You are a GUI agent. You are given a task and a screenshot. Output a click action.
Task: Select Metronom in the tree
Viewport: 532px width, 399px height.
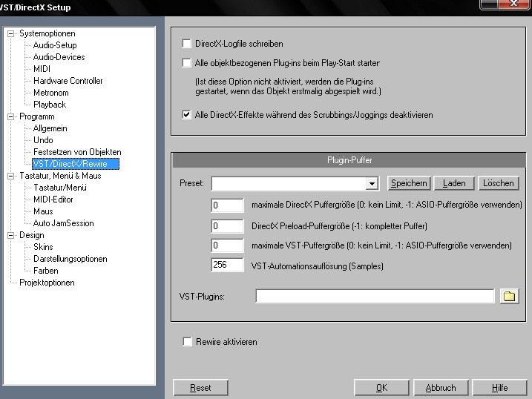click(x=51, y=93)
